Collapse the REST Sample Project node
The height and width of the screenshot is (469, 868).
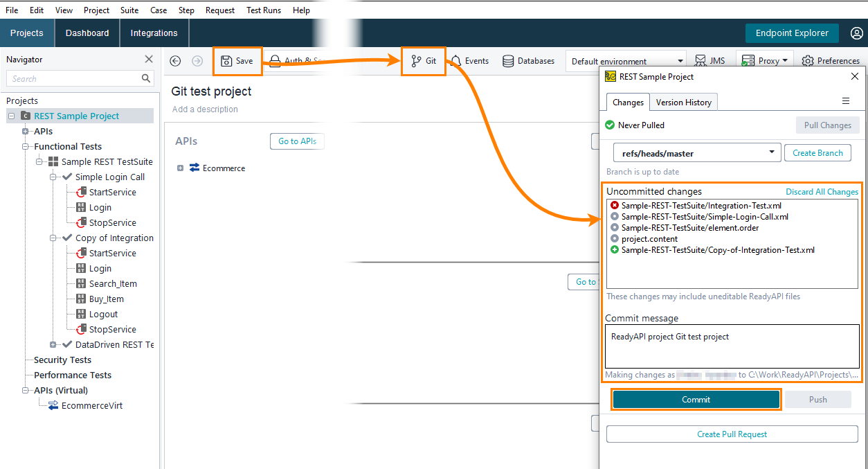(11, 116)
